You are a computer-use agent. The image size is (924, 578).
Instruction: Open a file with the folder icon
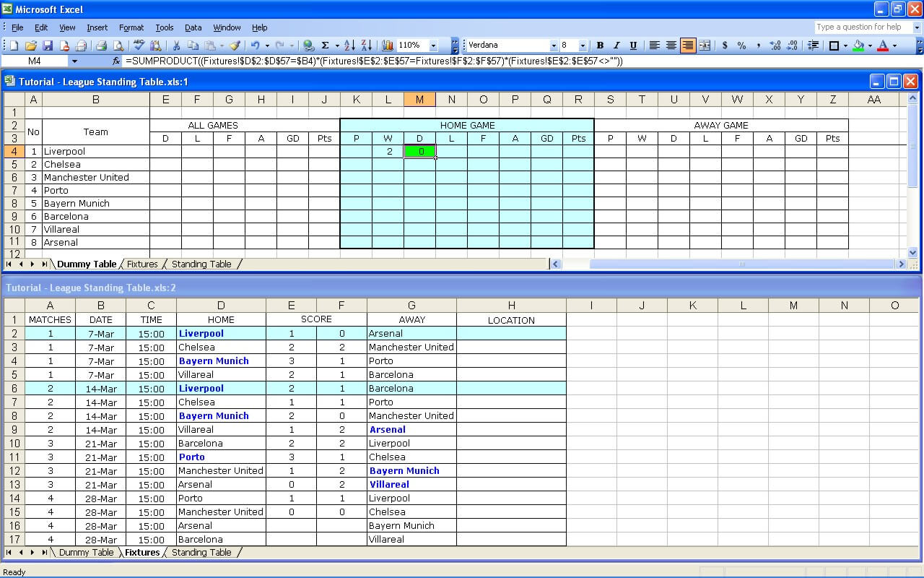point(31,46)
